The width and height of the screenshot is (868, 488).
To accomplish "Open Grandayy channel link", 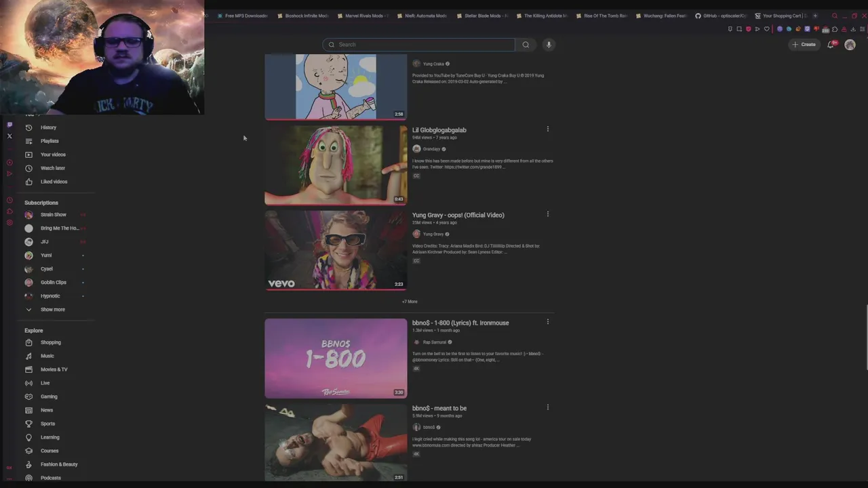I will pyautogui.click(x=432, y=149).
